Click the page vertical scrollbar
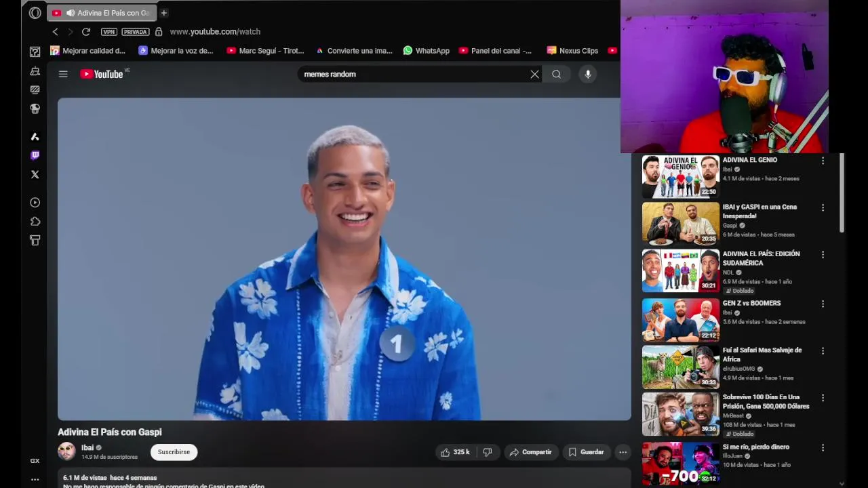Image resolution: width=868 pixels, height=488 pixels. tap(842, 192)
